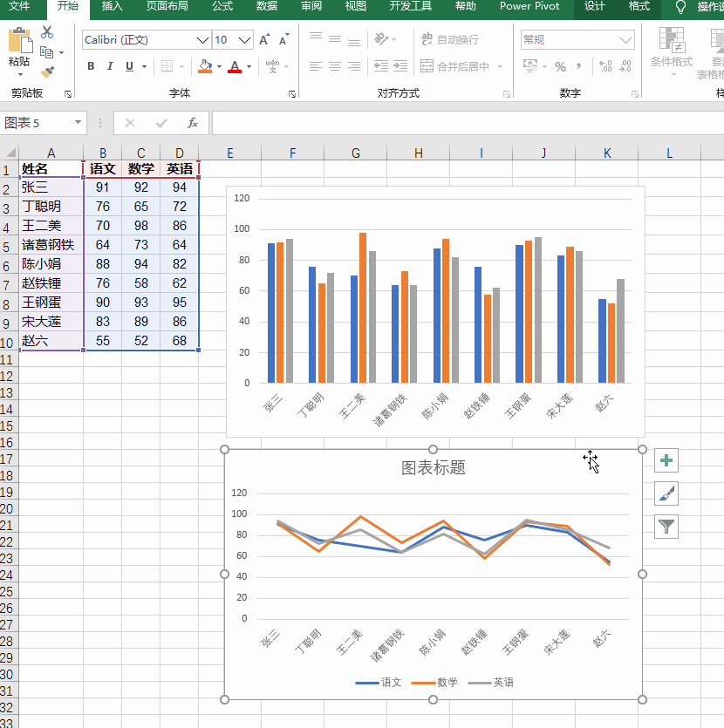The image size is (724, 728).
Task: Switch to 数据 tab
Action: pos(267,6)
